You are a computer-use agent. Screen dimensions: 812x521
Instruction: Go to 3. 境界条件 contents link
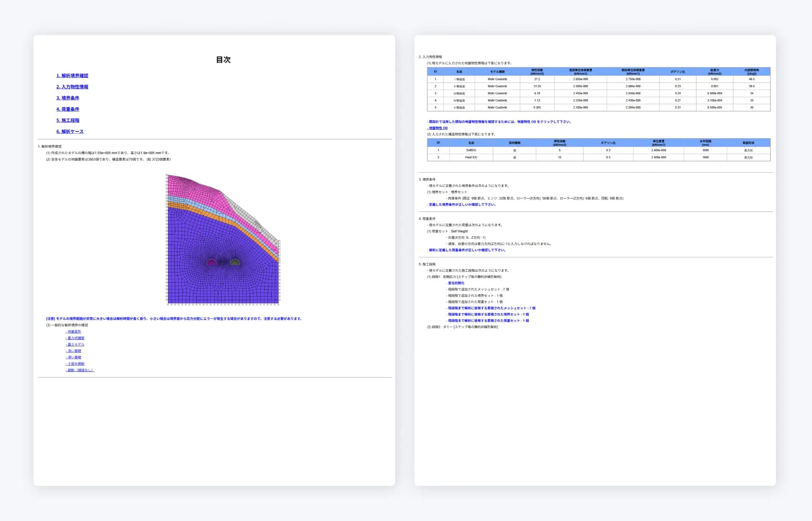point(68,98)
